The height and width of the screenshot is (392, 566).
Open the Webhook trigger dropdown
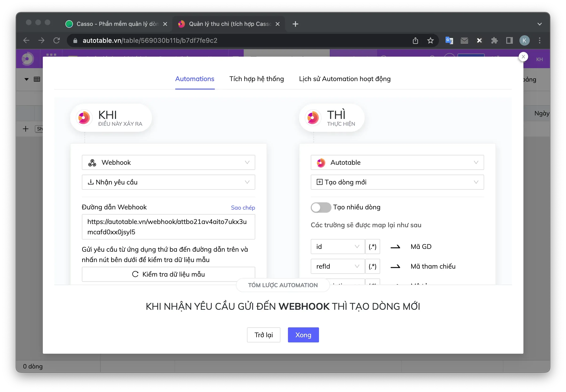pyautogui.click(x=168, y=162)
